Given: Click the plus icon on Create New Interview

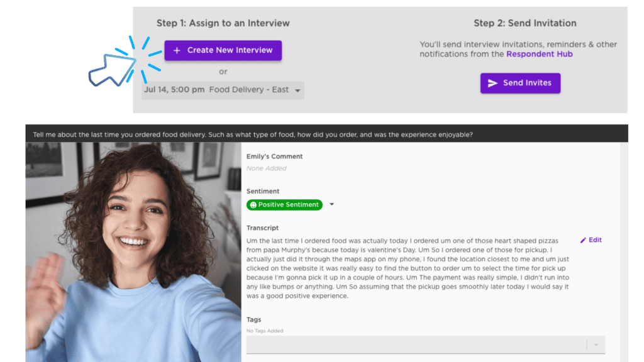Looking at the screenshot, I should click(x=177, y=50).
